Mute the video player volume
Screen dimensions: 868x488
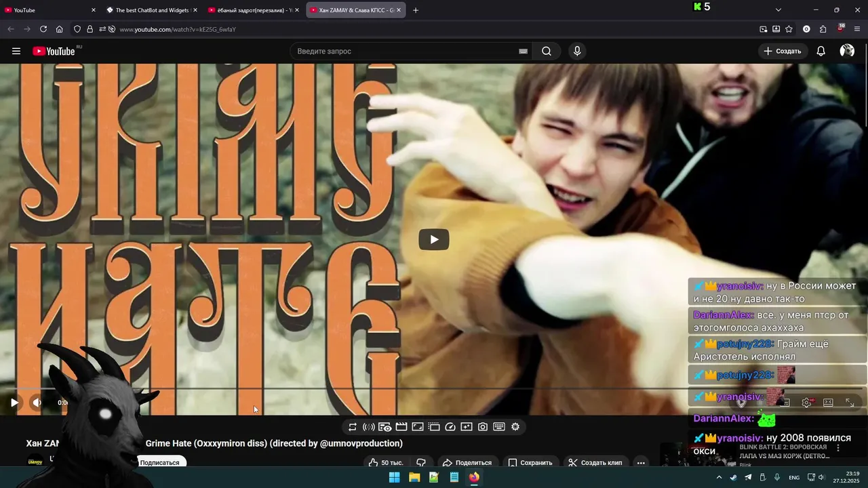(37, 403)
